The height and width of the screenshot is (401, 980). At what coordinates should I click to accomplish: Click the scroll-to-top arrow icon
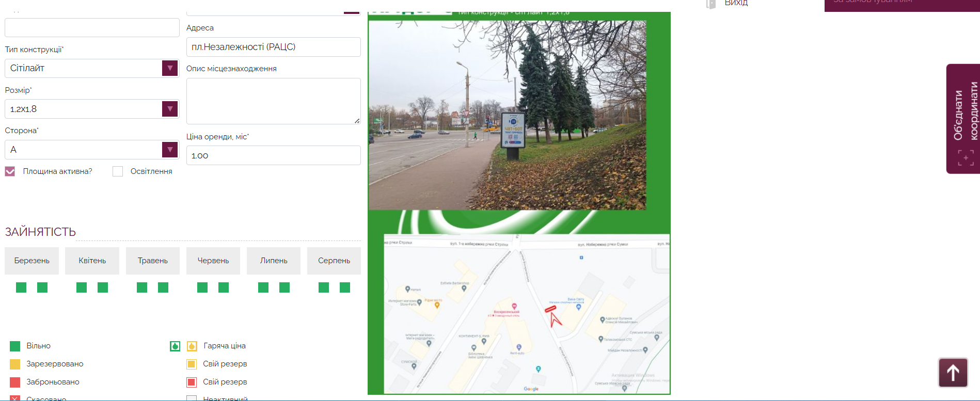point(953,372)
